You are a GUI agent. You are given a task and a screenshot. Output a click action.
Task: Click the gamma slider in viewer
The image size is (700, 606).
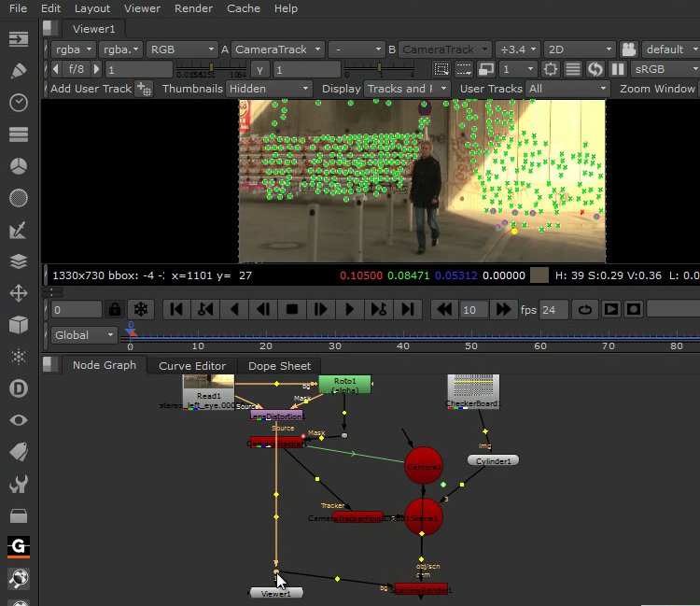tap(380, 69)
